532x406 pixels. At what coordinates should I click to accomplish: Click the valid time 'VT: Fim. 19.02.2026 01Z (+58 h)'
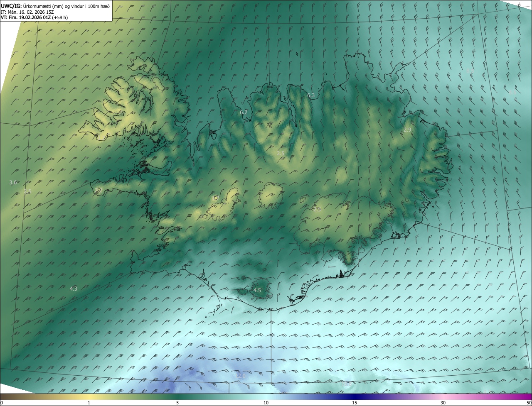34,17
